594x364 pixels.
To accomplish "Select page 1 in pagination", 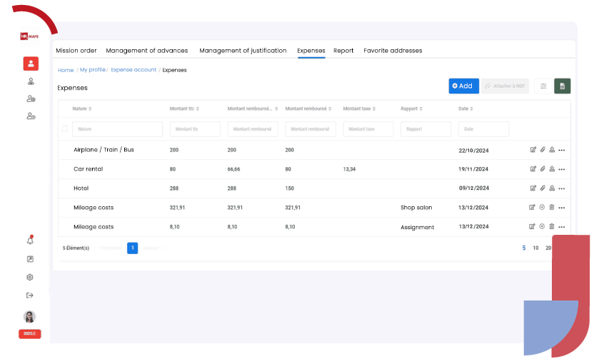I will (x=132, y=248).
